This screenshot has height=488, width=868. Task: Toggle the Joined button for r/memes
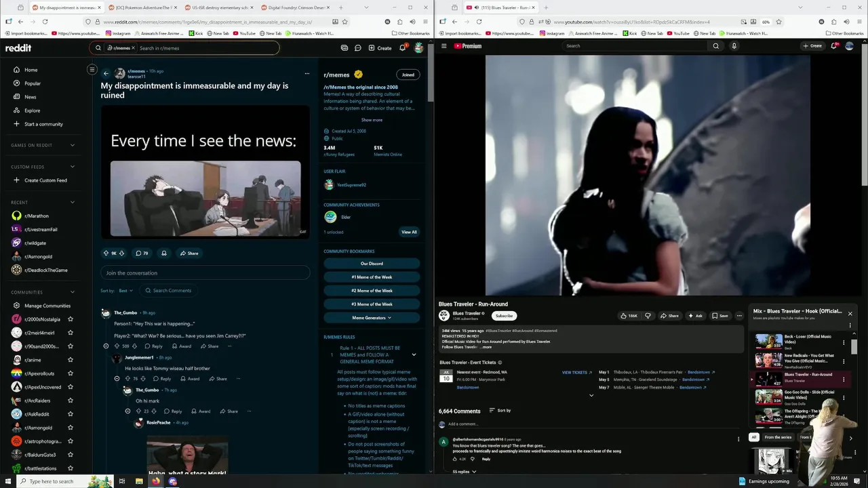[408, 75]
